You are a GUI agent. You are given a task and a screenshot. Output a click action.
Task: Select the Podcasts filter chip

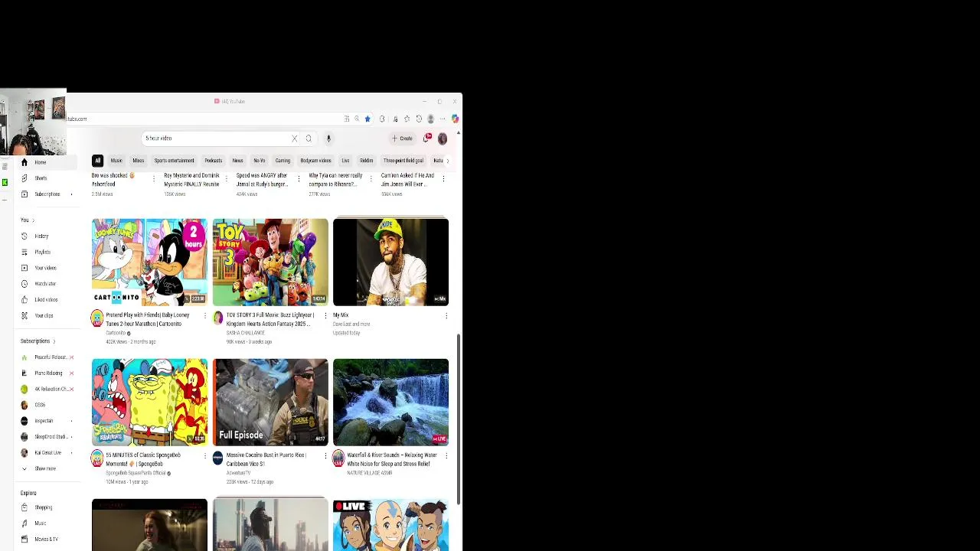[x=213, y=161]
